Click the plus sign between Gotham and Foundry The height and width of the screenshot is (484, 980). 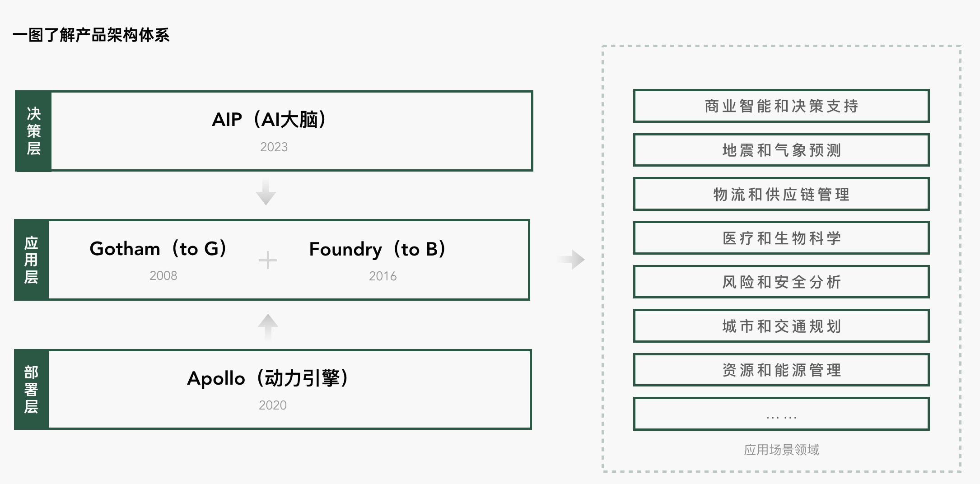(x=267, y=261)
